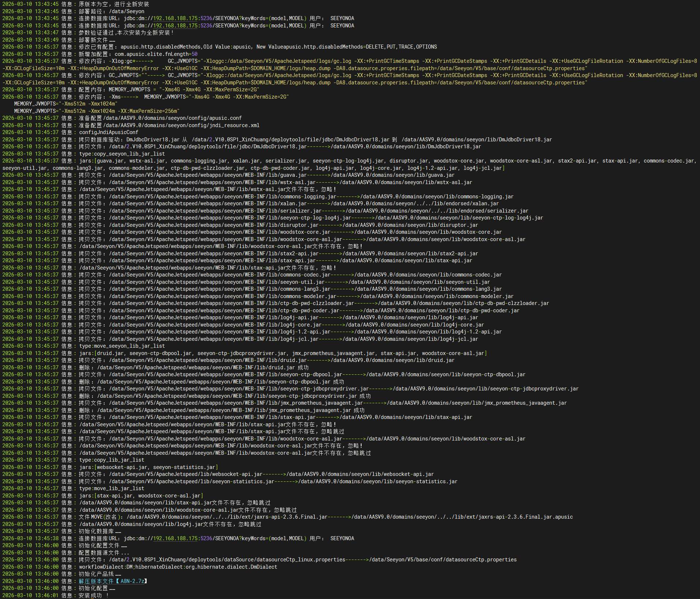
Task: Click the jndi_resource.xml config path
Action: [x=181, y=125]
